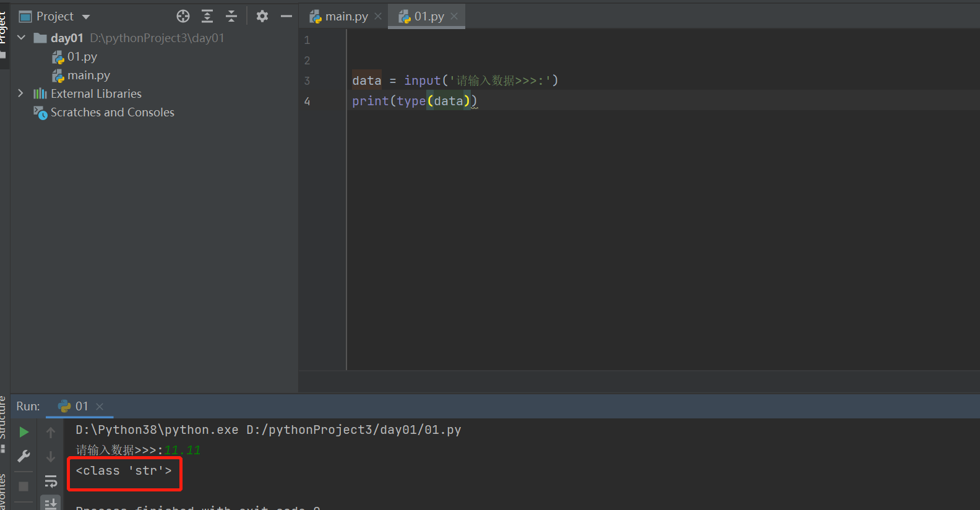Click the Up the stack trace arrow

(x=51, y=432)
